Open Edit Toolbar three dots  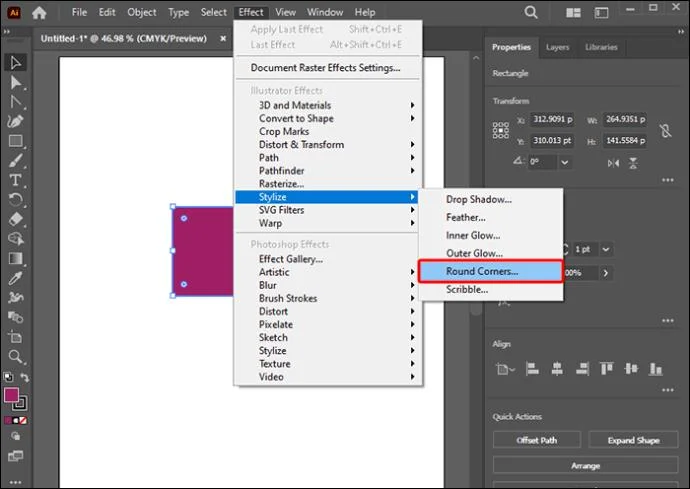click(15, 482)
